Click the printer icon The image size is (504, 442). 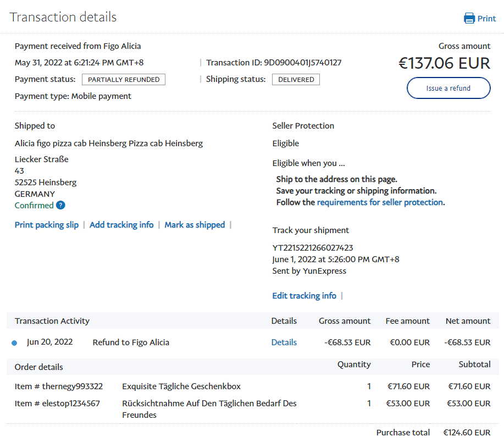coord(469,18)
